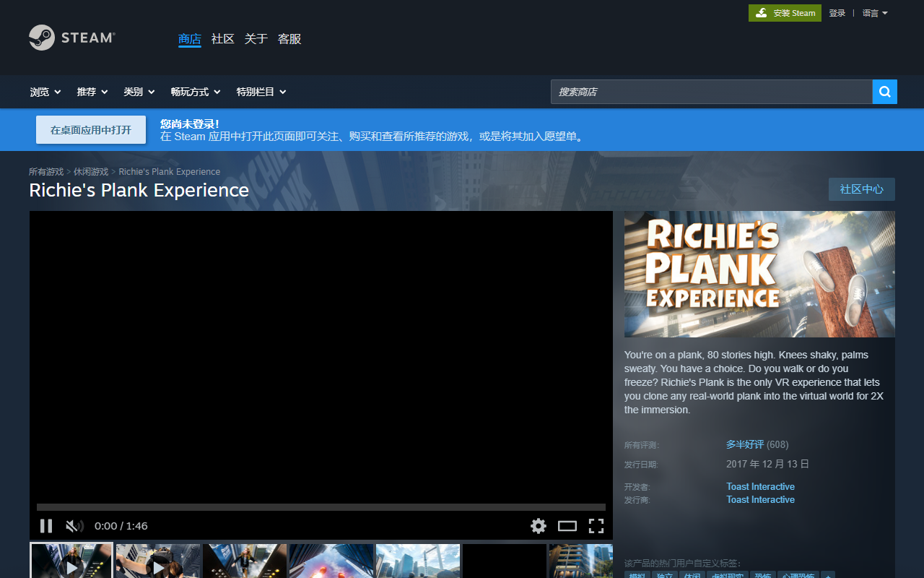Image resolution: width=924 pixels, height=578 pixels.
Task: Click the 安装 Steam button
Action: pyautogui.click(x=785, y=13)
